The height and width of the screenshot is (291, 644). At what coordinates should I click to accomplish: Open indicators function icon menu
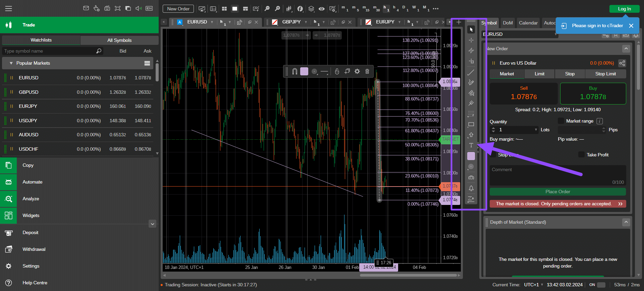pos(300,9)
